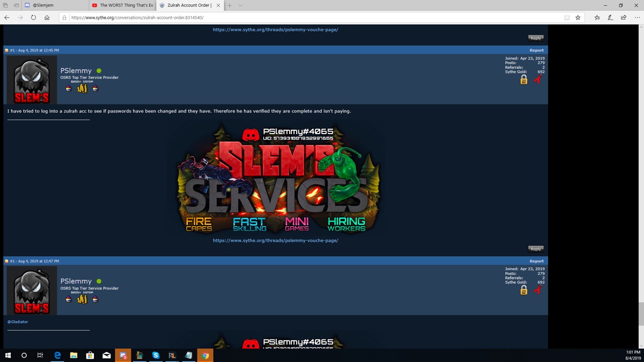Image resolution: width=644 pixels, height=362 pixels.
Task: Open reading view in address bar
Action: point(567,18)
